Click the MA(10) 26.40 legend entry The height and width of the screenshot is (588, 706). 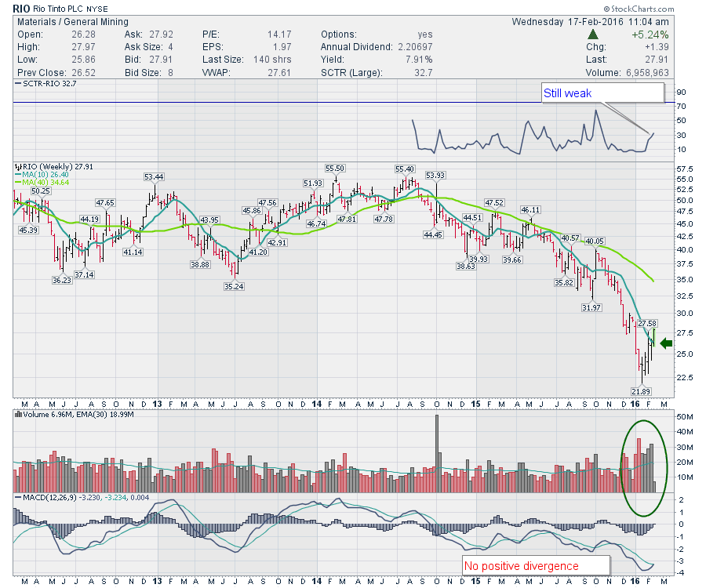42,175
